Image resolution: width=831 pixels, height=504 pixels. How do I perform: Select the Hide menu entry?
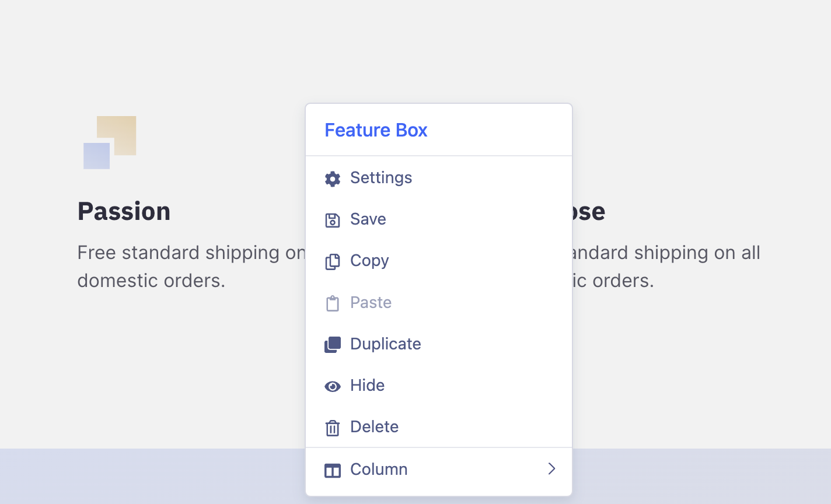tap(368, 386)
